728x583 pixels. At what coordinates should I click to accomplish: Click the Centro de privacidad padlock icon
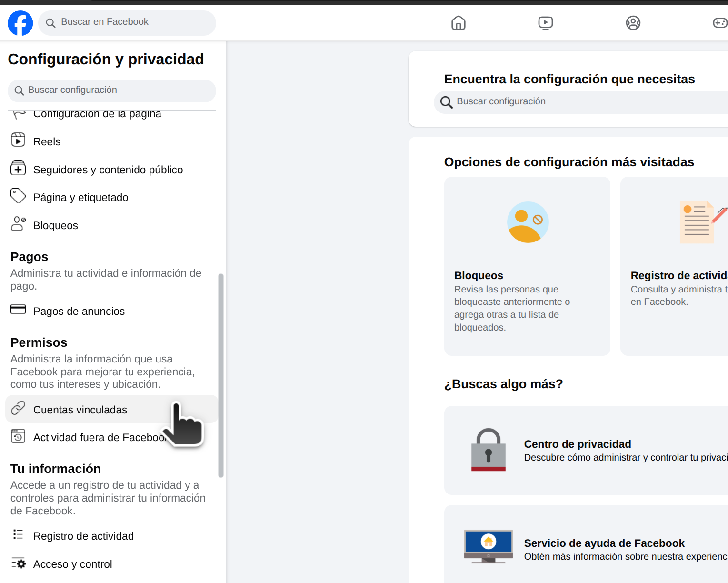(x=489, y=450)
